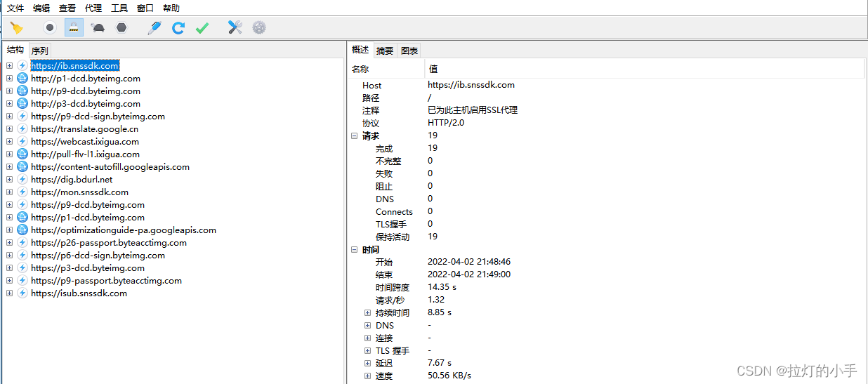This screenshot has width=868, height=384.
Task: Expand the https://p9-dcd-sign.byteimg.com node
Action: pyautogui.click(x=10, y=116)
